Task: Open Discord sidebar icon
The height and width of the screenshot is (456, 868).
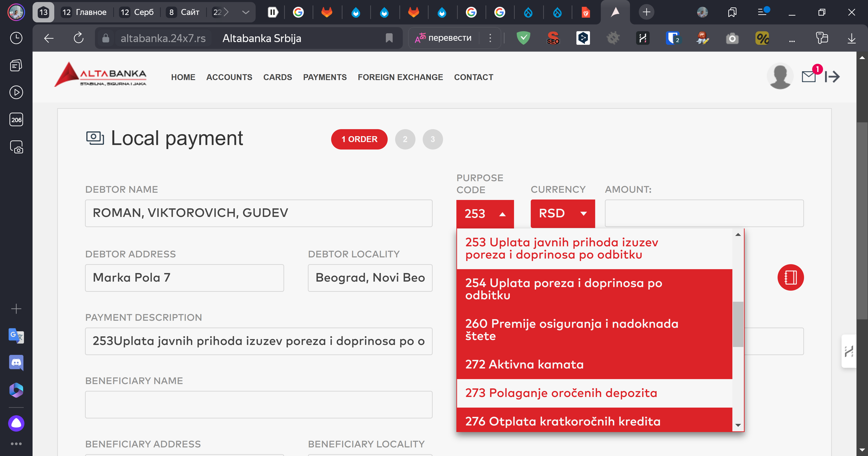Action: pyautogui.click(x=16, y=363)
